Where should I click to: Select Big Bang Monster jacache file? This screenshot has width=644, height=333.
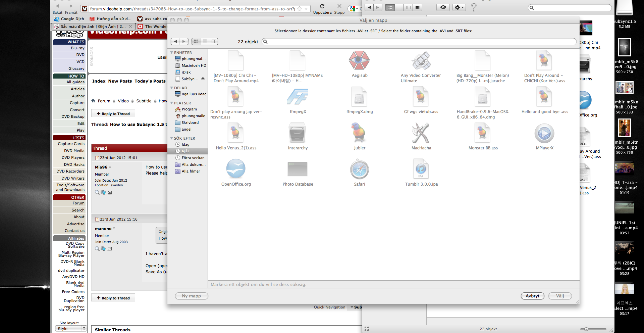pos(483,60)
